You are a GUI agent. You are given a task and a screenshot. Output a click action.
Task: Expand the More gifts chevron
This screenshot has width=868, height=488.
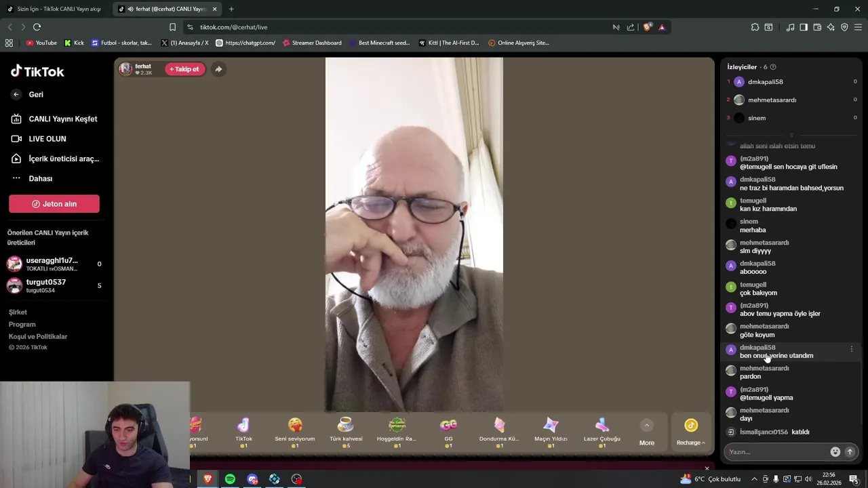click(647, 426)
